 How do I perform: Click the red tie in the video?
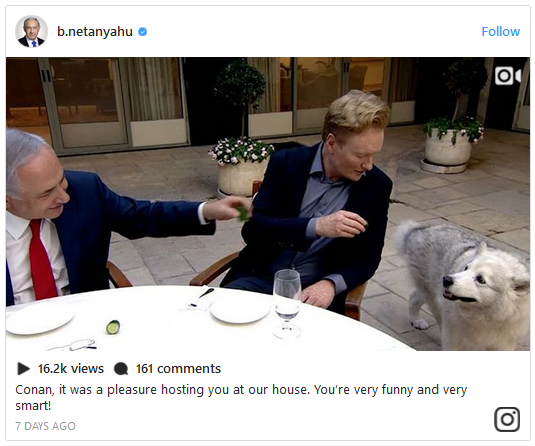point(42,259)
